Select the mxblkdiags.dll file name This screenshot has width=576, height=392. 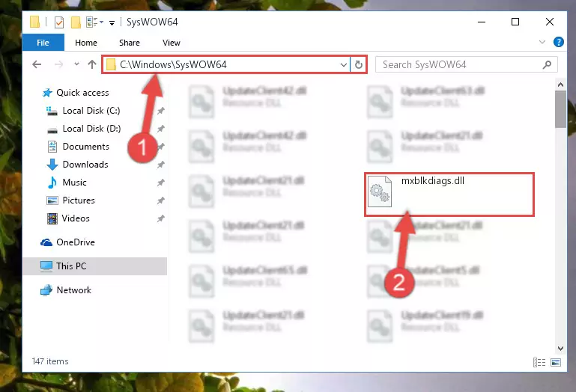(x=433, y=180)
